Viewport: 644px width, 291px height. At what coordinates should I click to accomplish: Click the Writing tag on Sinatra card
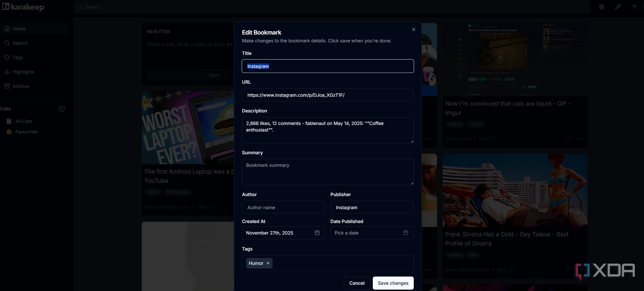point(455,255)
